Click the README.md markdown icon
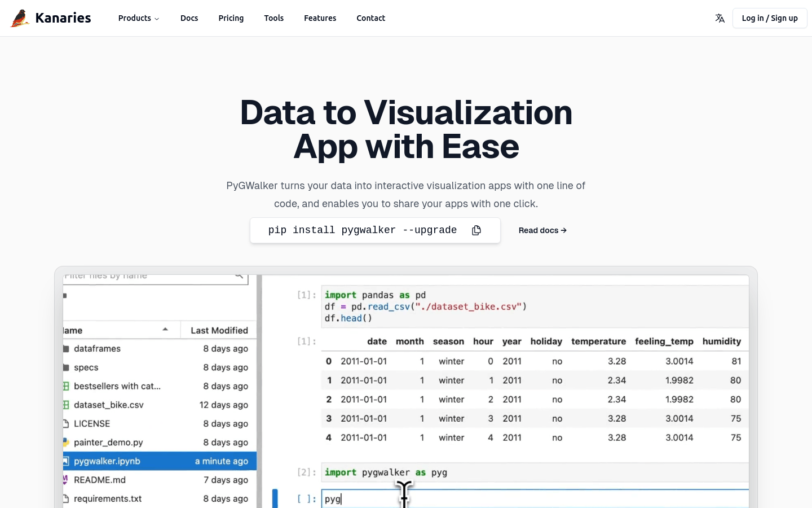This screenshot has width=812, height=508. coord(66,480)
